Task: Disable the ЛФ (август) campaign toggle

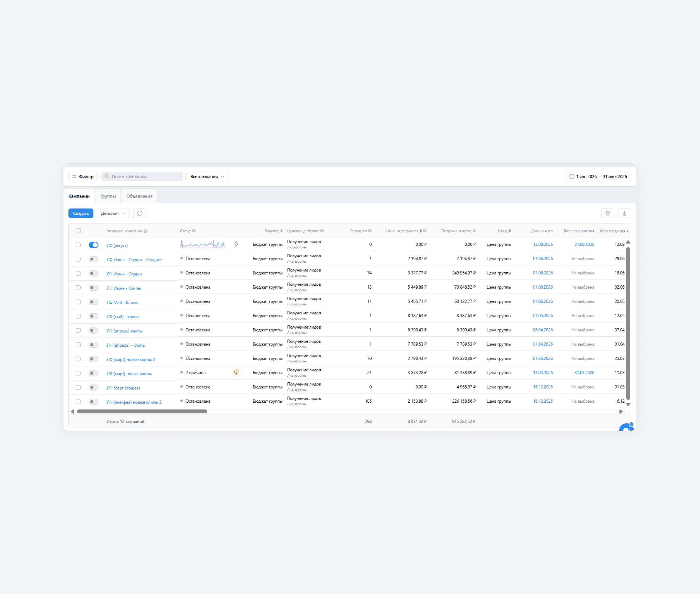Action: pos(93,245)
